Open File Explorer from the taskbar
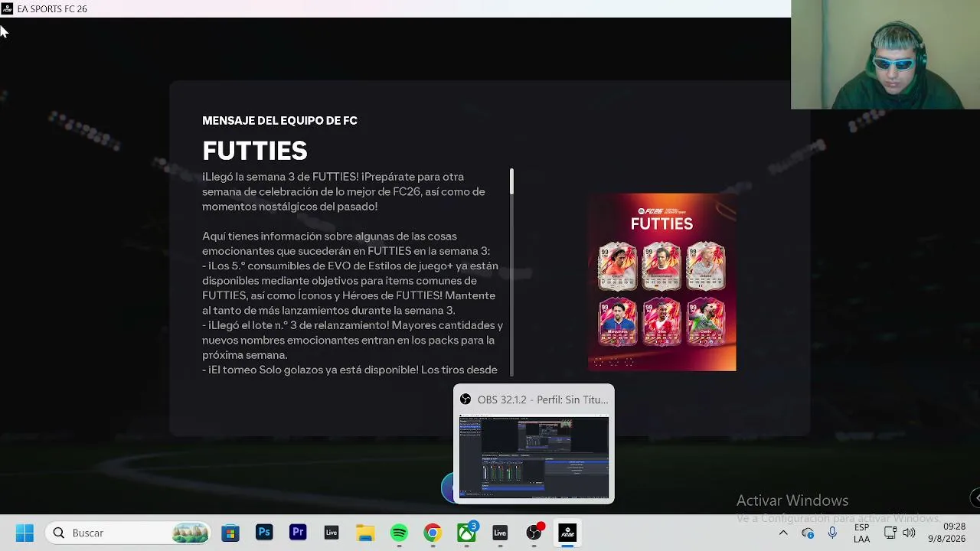 (365, 533)
